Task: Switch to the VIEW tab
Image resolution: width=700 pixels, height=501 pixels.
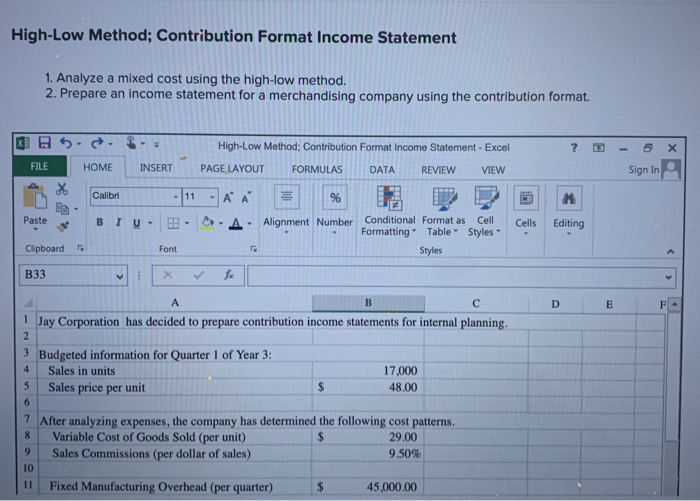Action: [x=493, y=170]
